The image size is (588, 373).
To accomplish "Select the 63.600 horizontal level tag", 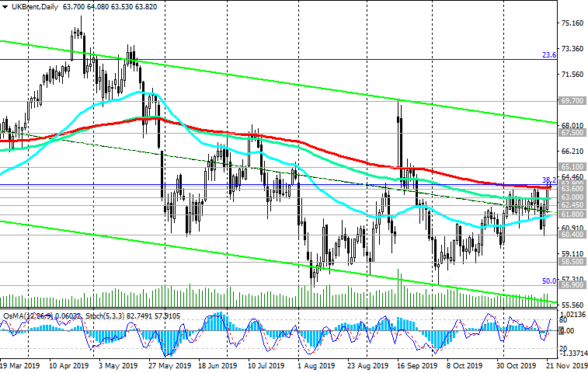I will [x=572, y=189].
